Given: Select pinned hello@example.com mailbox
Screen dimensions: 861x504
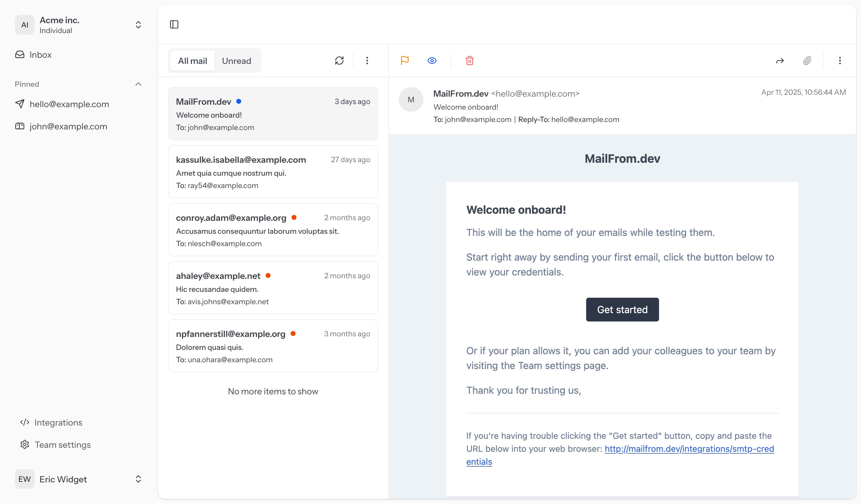Looking at the screenshot, I should pos(69,104).
